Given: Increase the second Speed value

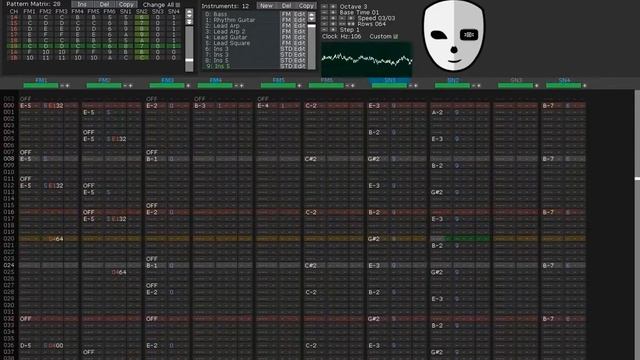Looking at the screenshot, I should click(x=351, y=18).
